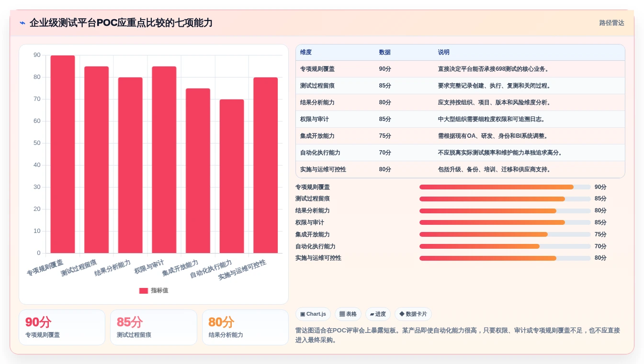Click the 集成开放能力 progress bar
This screenshot has width=644, height=364.
[505, 234]
